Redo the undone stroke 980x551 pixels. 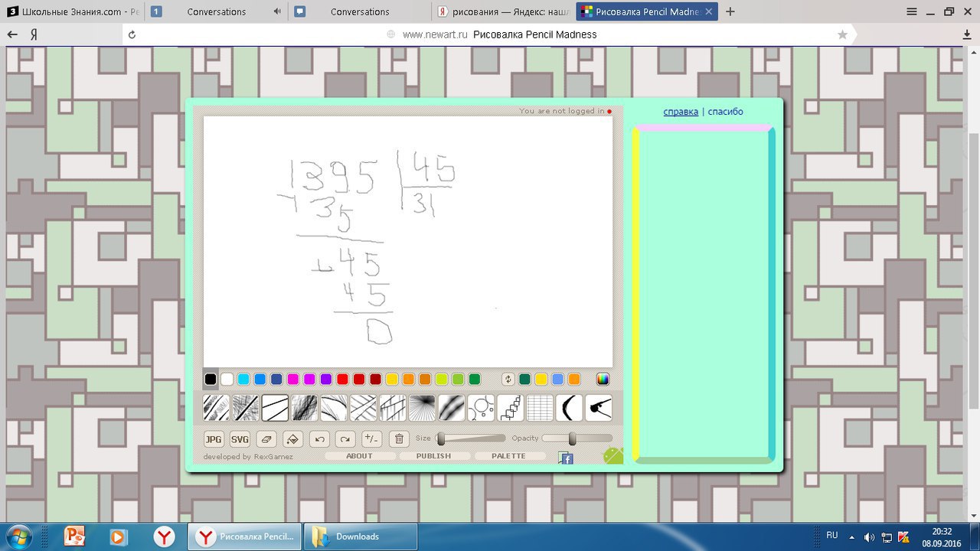coord(345,439)
